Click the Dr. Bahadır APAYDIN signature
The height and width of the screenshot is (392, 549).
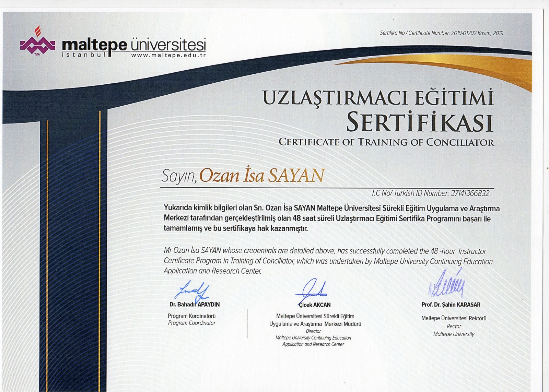191,291
